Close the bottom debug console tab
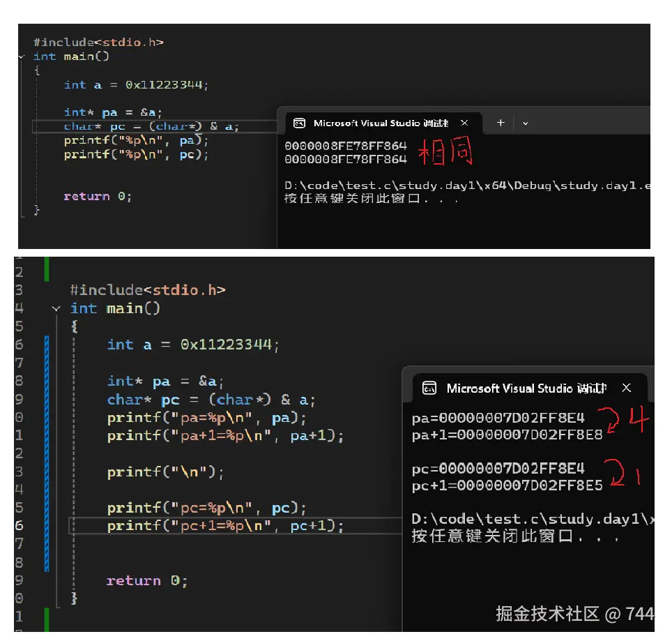This screenshot has width=672, height=641. point(627,389)
